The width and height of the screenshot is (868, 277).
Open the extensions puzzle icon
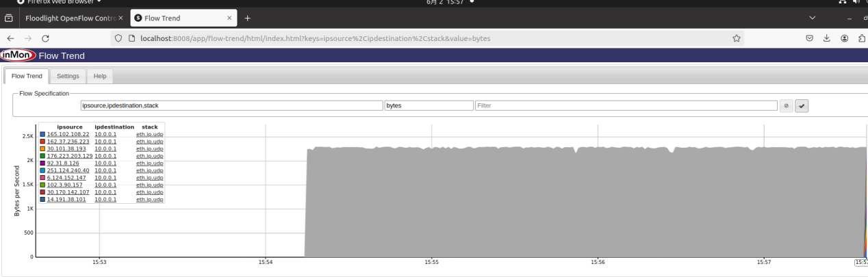862,38
